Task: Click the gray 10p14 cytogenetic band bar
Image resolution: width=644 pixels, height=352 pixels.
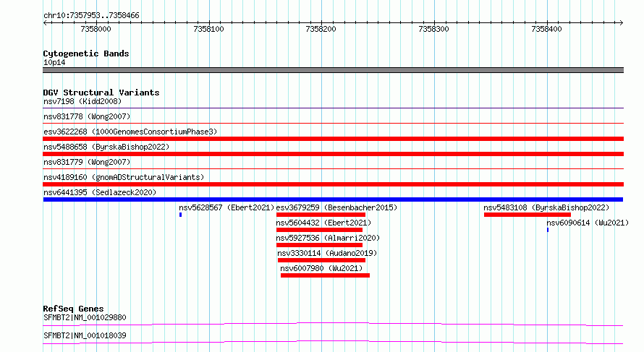Action: [333, 70]
